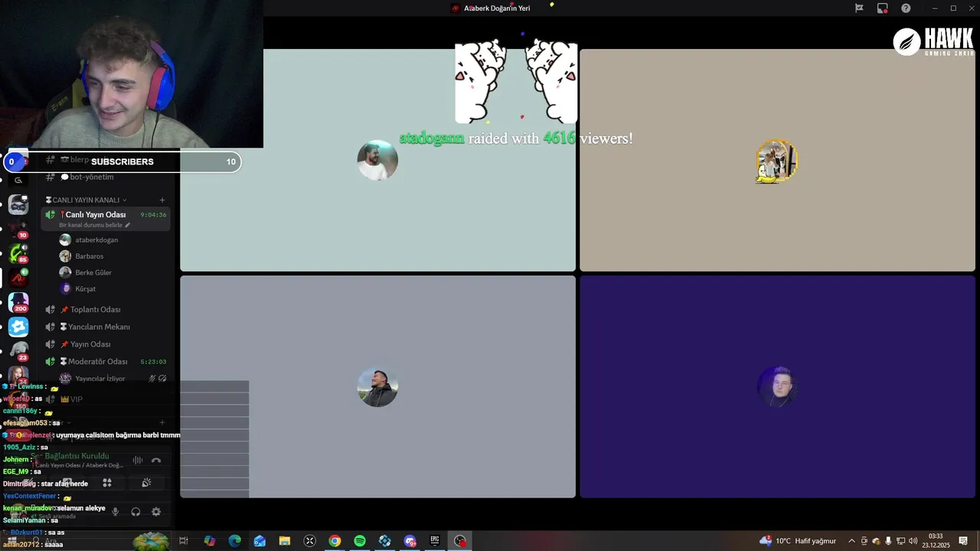Open noise suppression waveform icon
Viewport: 980px width, 551px height.
click(138, 460)
